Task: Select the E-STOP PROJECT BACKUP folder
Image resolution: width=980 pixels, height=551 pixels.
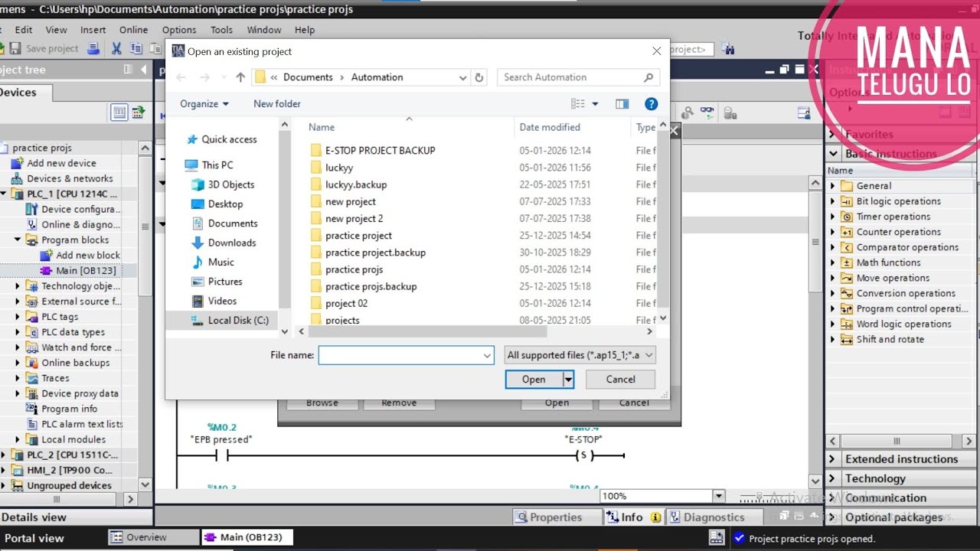Action: tap(380, 151)
